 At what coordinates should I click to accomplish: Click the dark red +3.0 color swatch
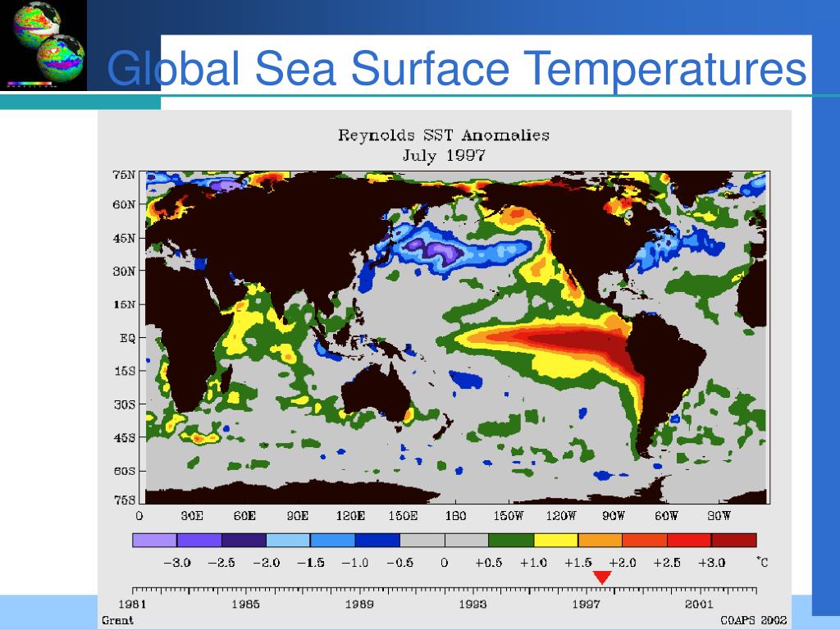[734, 540]
